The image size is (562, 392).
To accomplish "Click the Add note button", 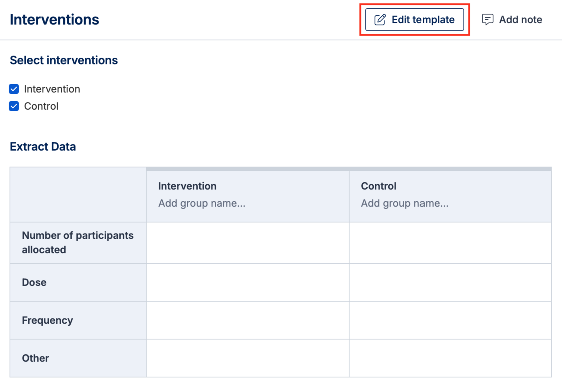I will pos(512,19).
